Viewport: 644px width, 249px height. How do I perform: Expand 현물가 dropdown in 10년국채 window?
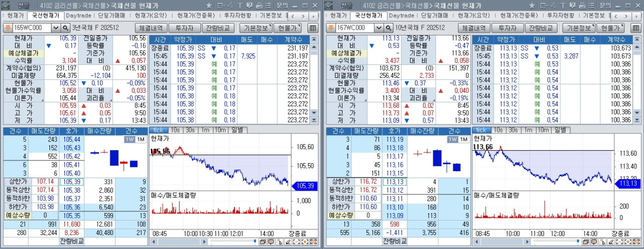point(611,28)
